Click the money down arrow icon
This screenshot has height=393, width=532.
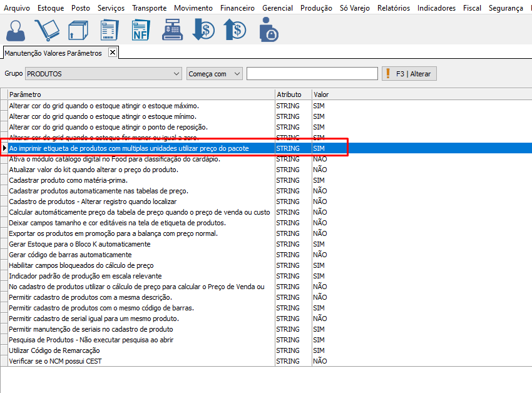(x=203, y=30)
